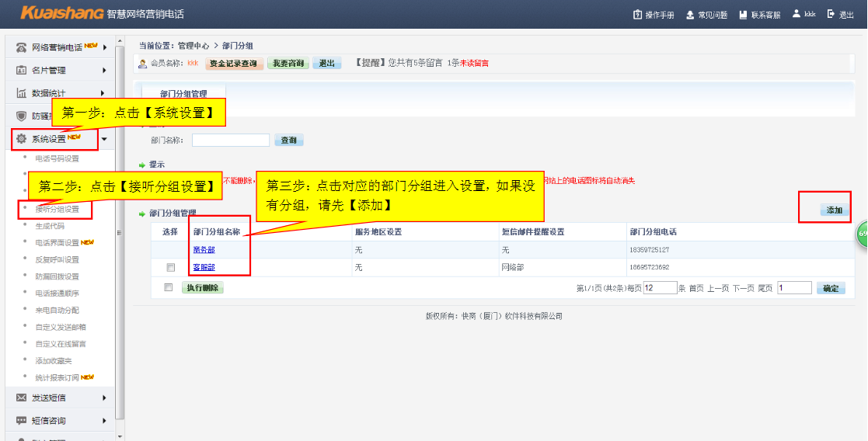Collapse the 系统设置 menu arrow
This screenshot has height=441, width=868.
coord(104,140)
